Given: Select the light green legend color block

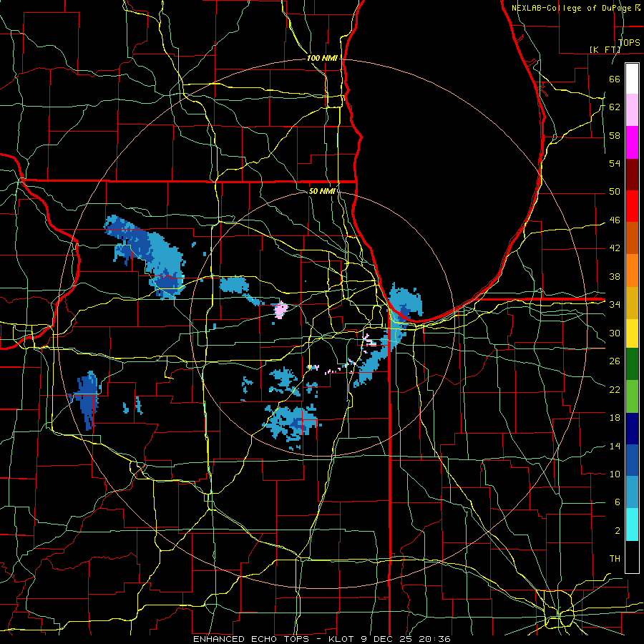Looking at the screenshot, I should (x=632, y=396).
